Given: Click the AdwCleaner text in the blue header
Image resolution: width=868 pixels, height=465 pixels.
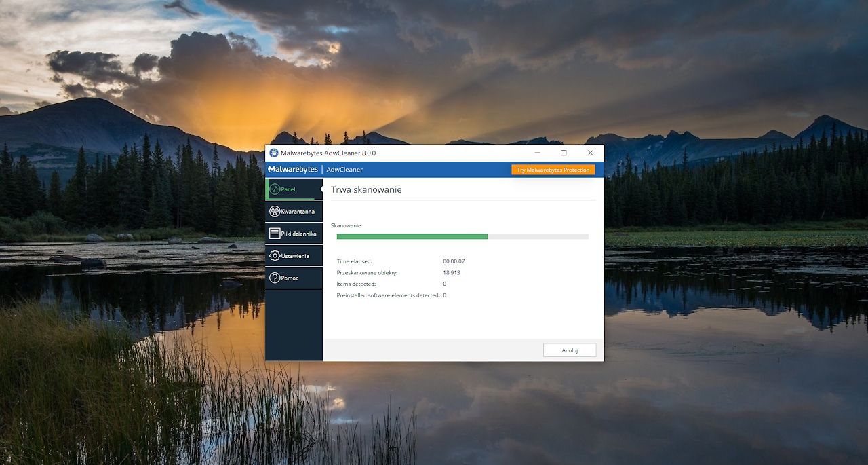Looking at the screenshot, I should click(344, 170).
